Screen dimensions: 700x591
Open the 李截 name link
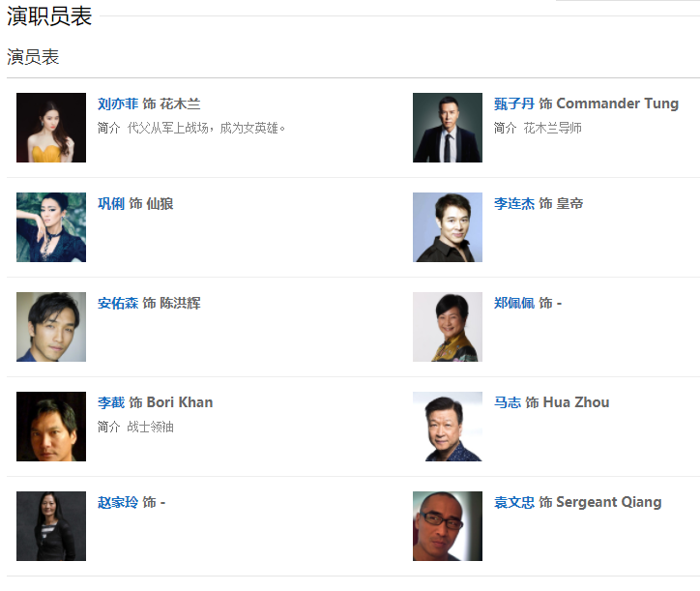point(111,402)
